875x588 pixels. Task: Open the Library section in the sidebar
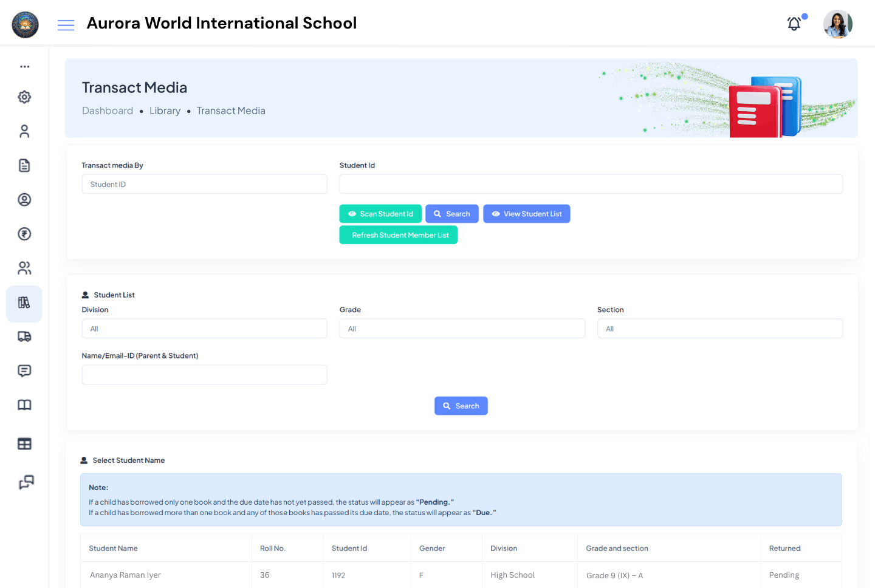[x=24, y=303]
